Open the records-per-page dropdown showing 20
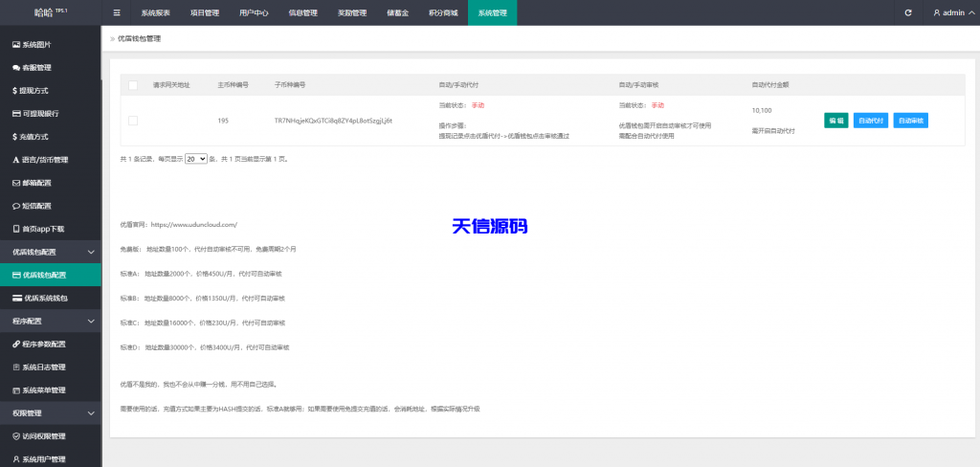980x467 pixels. coord(196,159)
